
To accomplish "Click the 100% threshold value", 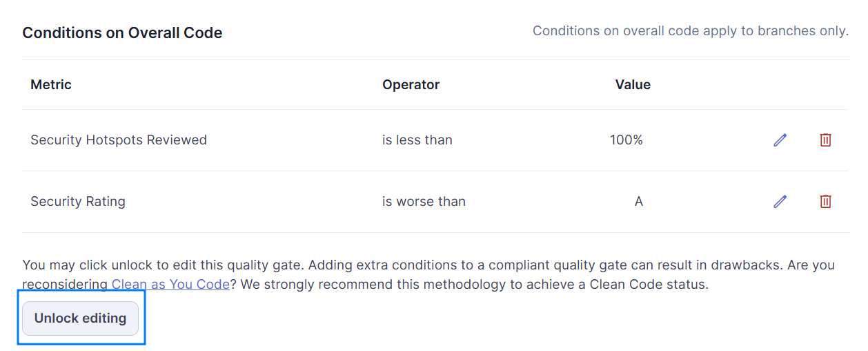I will point(627,140).
